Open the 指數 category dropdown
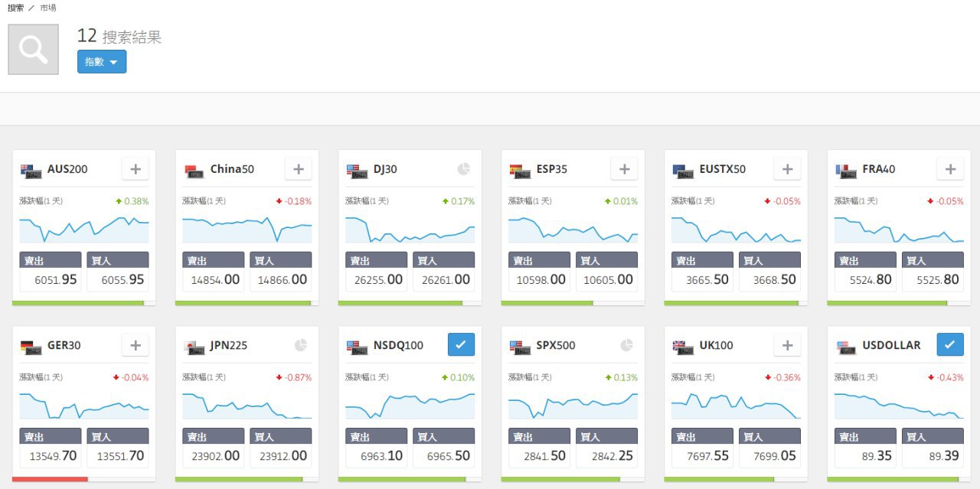The image size is (980, 489). 102,62
